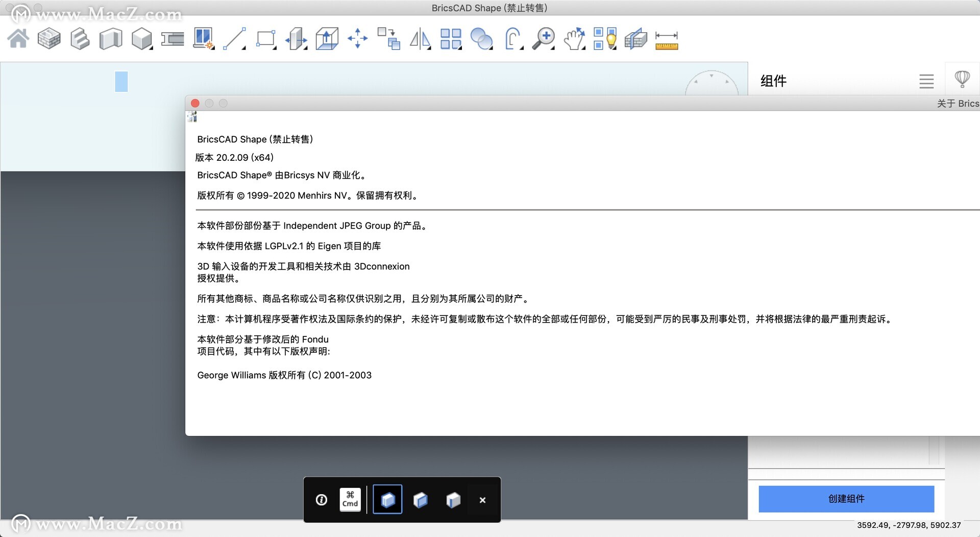The height and width of the screenshot is (537, 980).
Task: Select the Mirror tool
Action: (x=420, y=39)
